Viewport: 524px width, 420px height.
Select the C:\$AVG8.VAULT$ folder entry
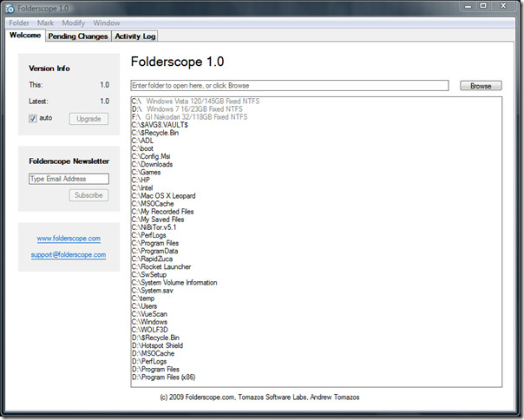[160, 125]
